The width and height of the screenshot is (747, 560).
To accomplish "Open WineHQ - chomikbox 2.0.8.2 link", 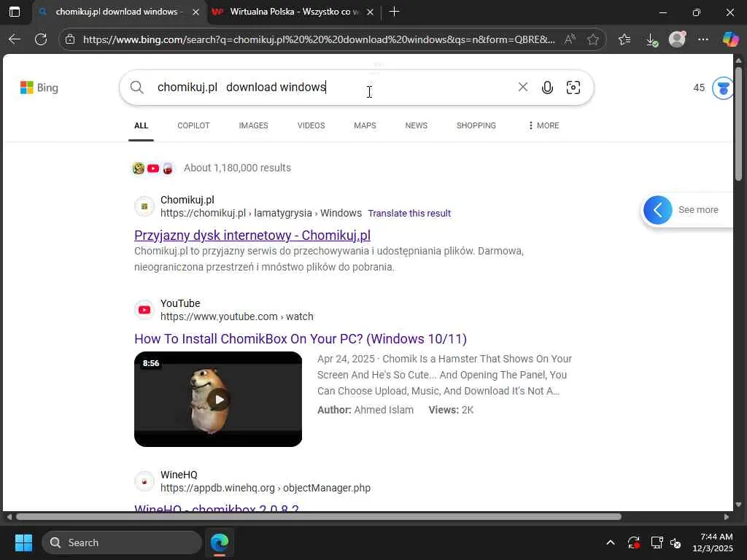I will [217, 507].
